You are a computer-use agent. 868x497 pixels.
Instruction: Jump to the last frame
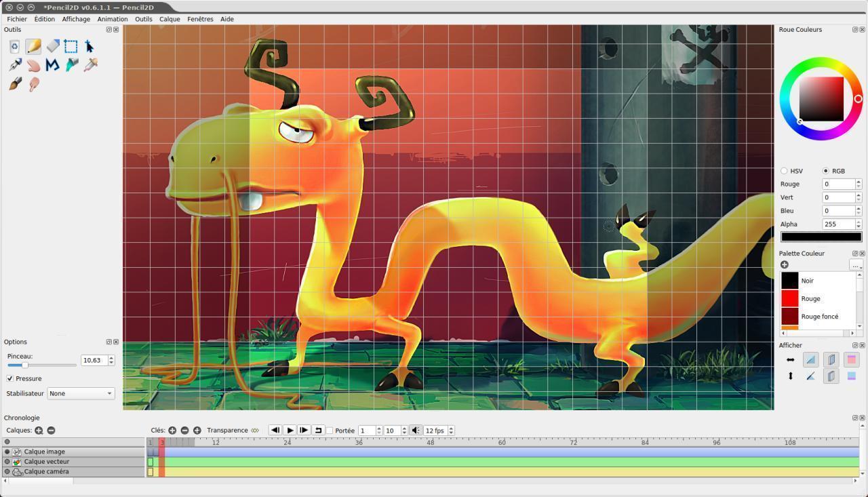pyautogui.click(x=304, y=431)
